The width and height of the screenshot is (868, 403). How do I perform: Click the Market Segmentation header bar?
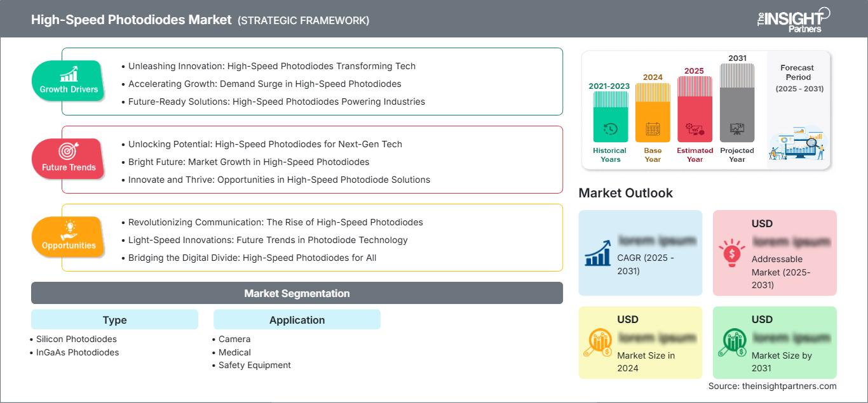click(297, 293)
